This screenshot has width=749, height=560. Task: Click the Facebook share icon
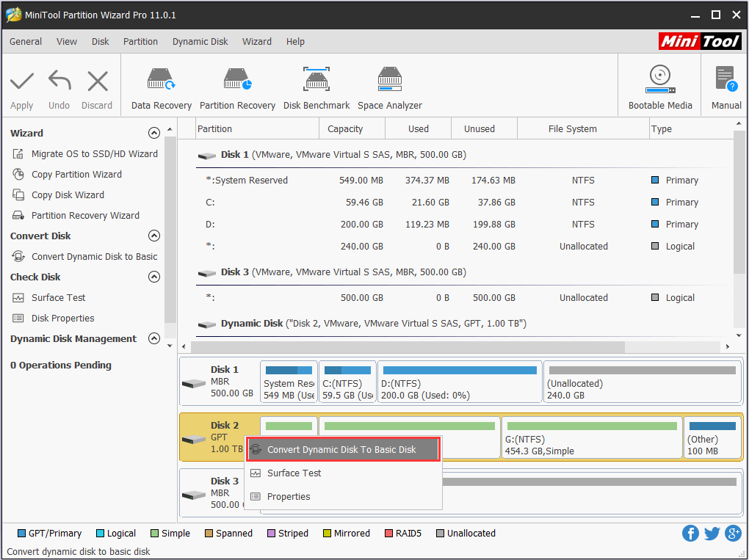[690, 534]
